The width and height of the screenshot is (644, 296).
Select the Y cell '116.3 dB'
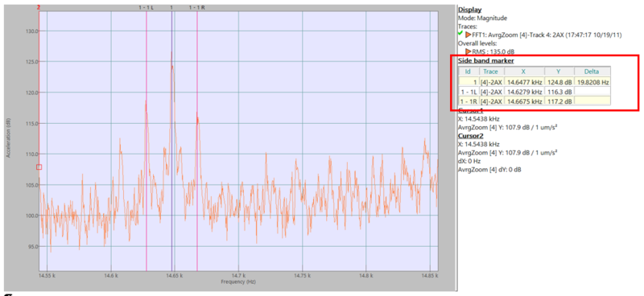click(559, 91)
